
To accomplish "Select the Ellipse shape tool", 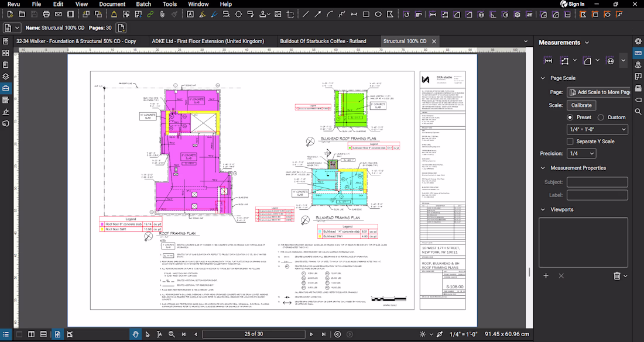I will (x=378, y=14).
